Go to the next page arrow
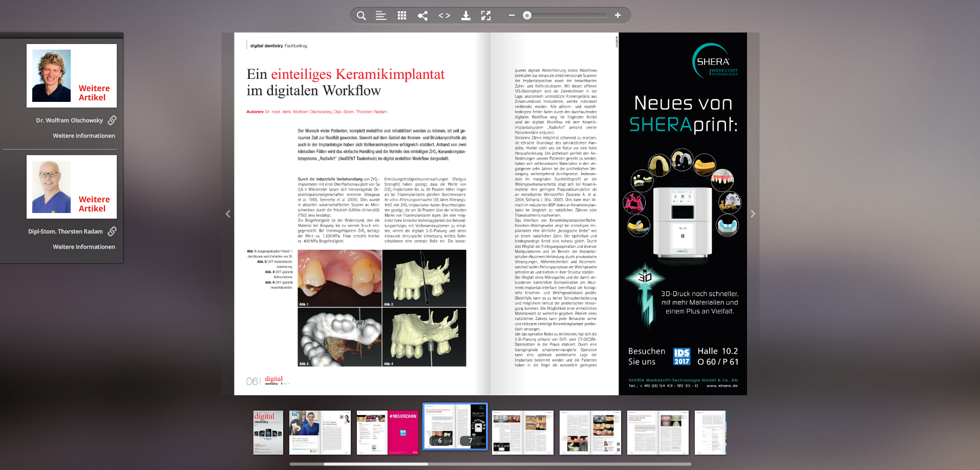The height and width of the screenshot is (470, 980). (753, 214)
